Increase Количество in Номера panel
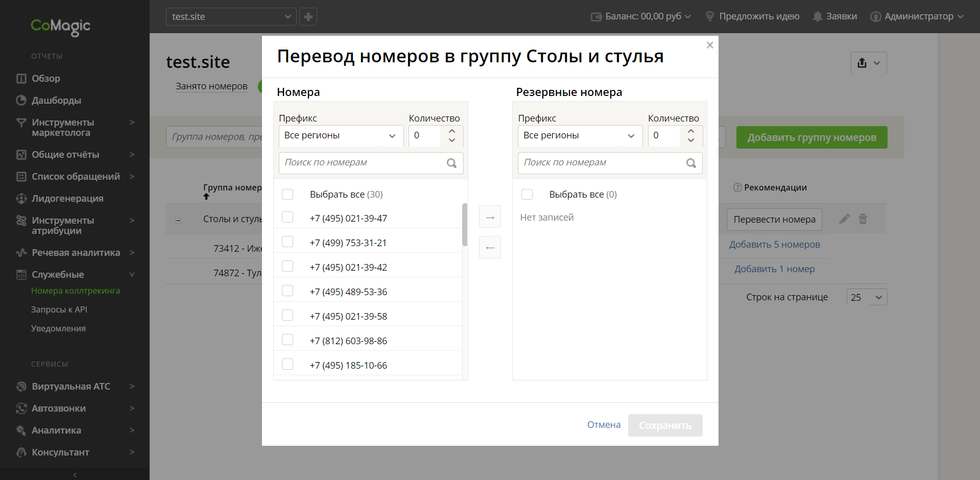The image size is (980, 480). pyautogui.click(x=452, y=131)
